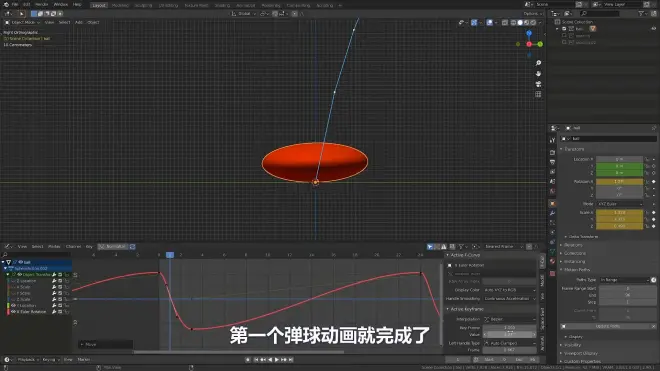Jump to the end frame button
The width and height of the screenshot is (660, 371).
[x=291, y=360]
